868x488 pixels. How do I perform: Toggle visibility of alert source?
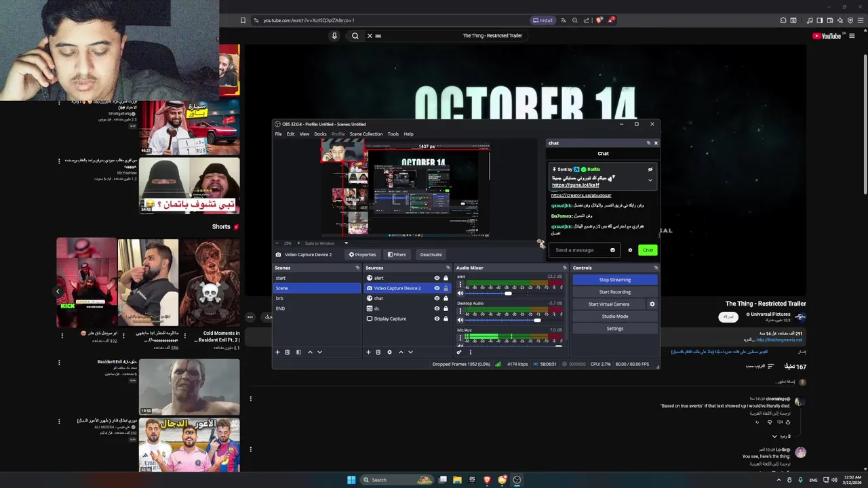point(437,278)
